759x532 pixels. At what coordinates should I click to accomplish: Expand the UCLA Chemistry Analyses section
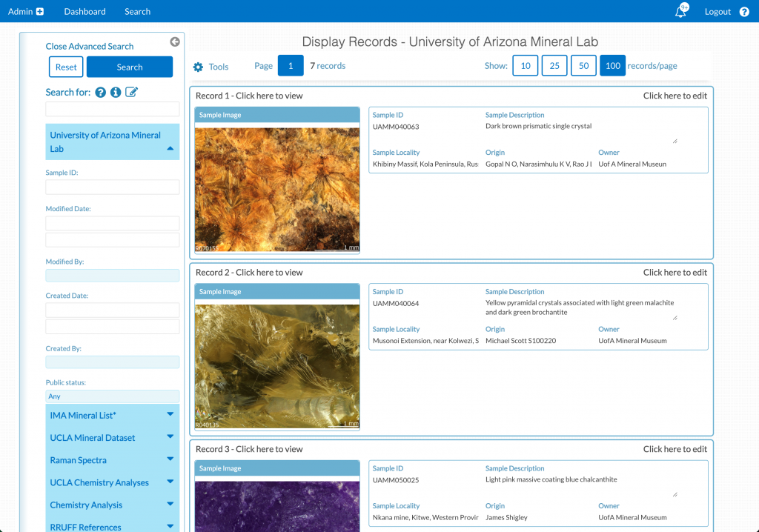pos(113,482)
